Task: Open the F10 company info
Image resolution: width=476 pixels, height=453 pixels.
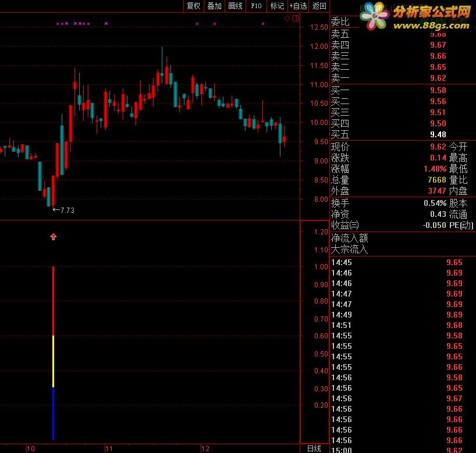Action: 256,6
